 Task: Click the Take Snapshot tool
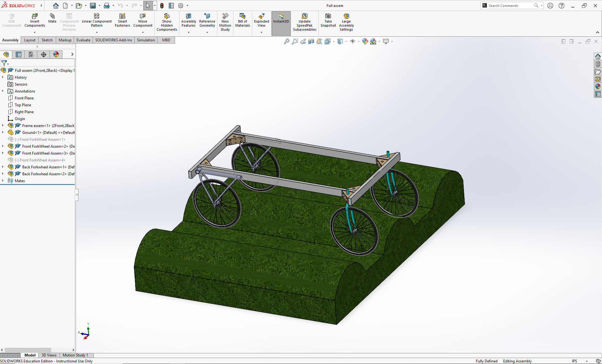[328, 20]
